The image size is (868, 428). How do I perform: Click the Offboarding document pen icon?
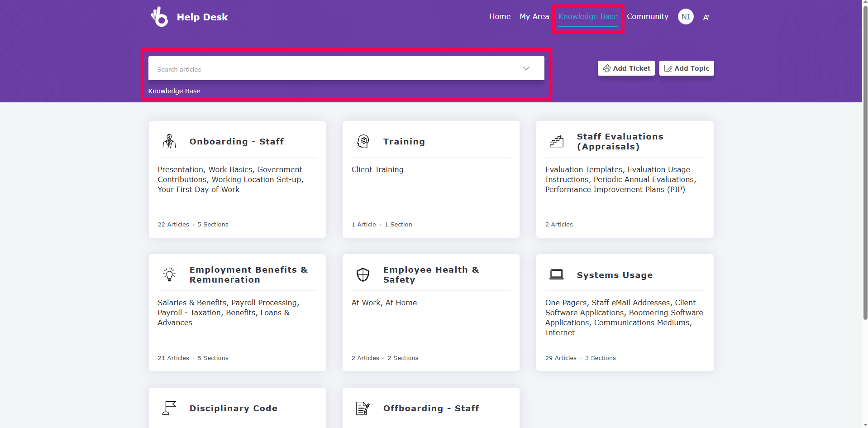(363, 408)
